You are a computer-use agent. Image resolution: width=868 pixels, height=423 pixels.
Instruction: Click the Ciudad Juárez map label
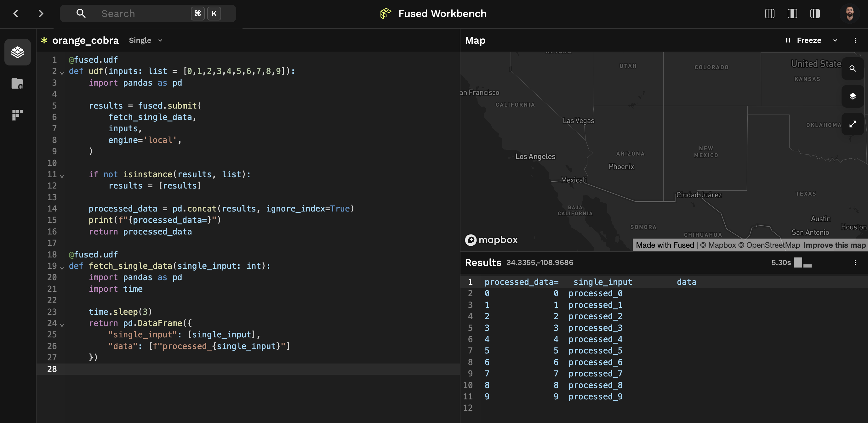[699, 195]
